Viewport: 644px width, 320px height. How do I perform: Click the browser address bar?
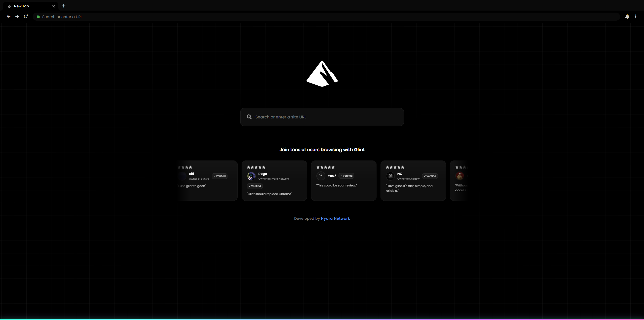(x=176, y=17)
